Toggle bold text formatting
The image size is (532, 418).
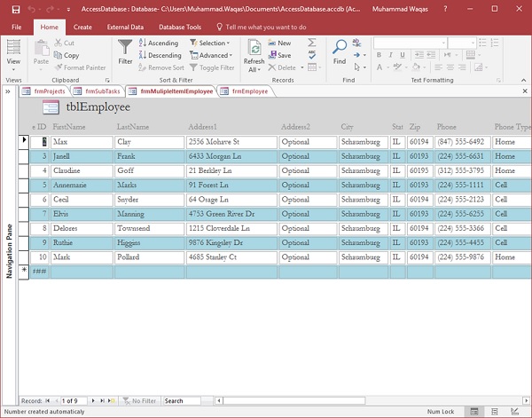378,55
